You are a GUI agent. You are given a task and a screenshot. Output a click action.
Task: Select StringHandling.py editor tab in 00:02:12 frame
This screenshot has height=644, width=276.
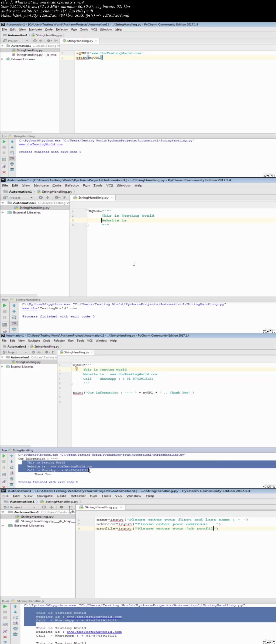(x=80, y=41)
